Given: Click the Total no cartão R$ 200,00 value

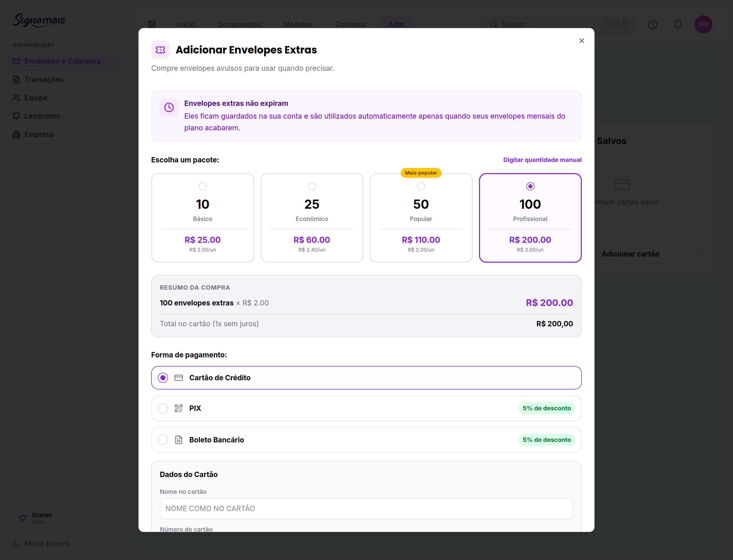Looking at the screenshot, I should coord(555,324).
